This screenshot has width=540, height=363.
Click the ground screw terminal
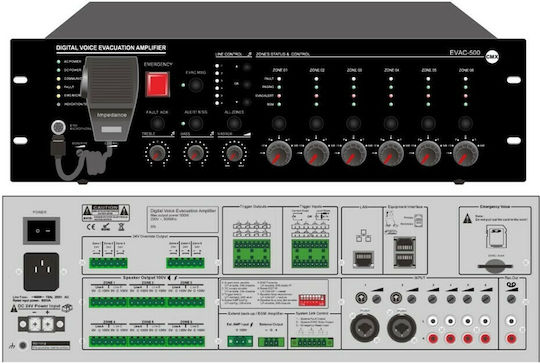coord(23,345)
